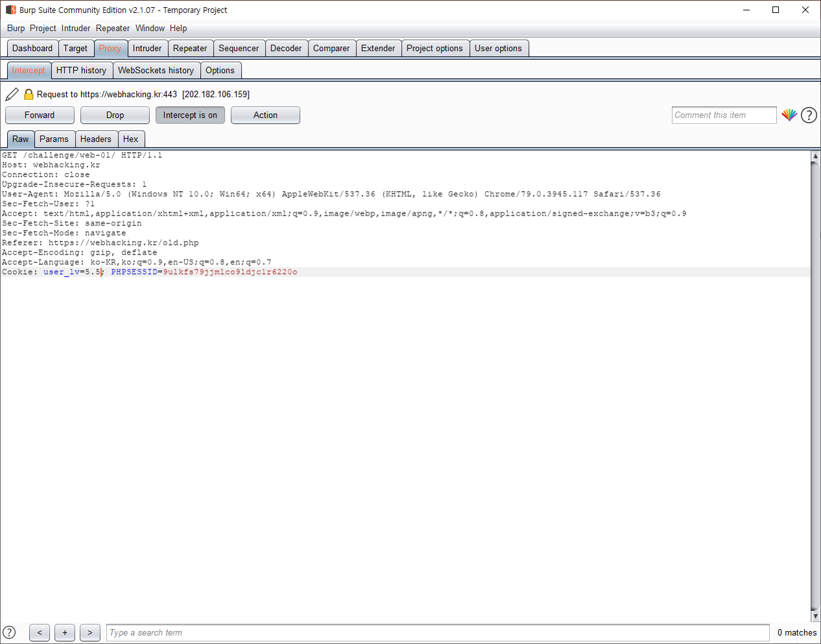Open the Repeater menu in menu bar
The height and width of the screenshot is (644, 821).
[113, 29]
